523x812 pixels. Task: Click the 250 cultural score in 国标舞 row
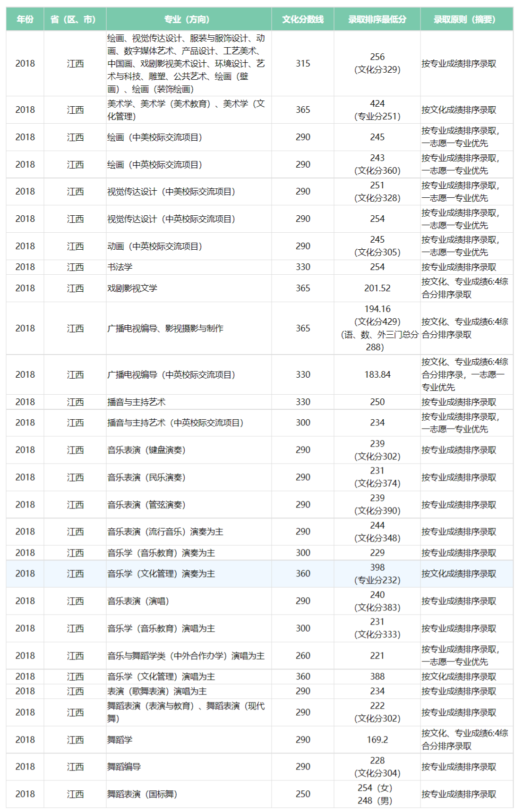click(x=303, y=794)
